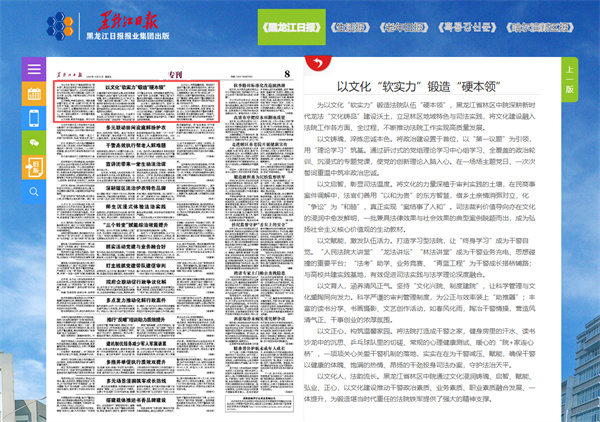Screen dimensions: 600x422
Task: Open article 师生法式体验法治实践 on the page
Action: coord(135,206)
